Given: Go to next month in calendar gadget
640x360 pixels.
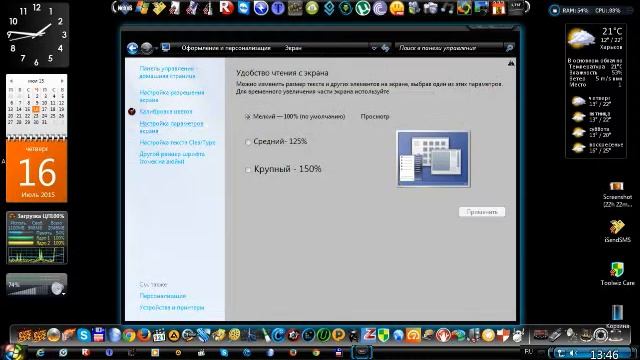Looking at the screenshot, I should pos(62,81).
